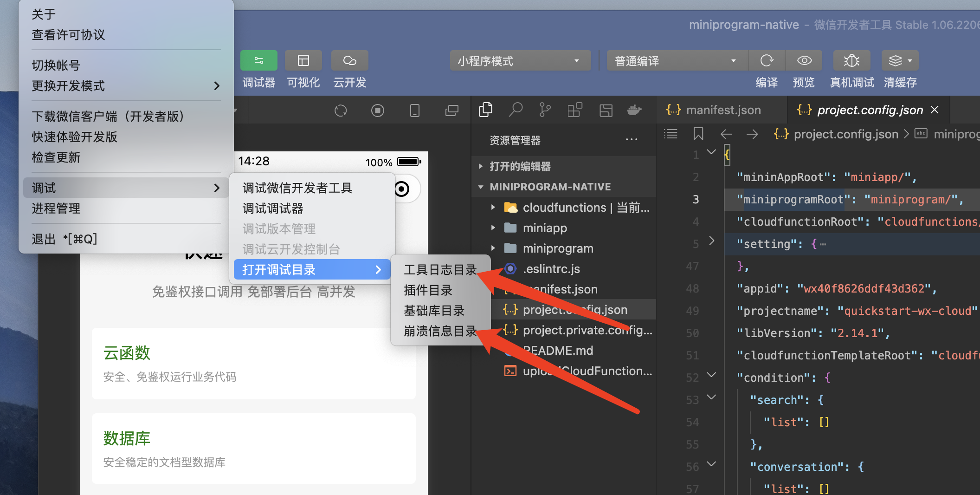Viewport: 980px width, 495px height.
Task: Select 调试微信开发者工具 submenu item
Action: 312,188
